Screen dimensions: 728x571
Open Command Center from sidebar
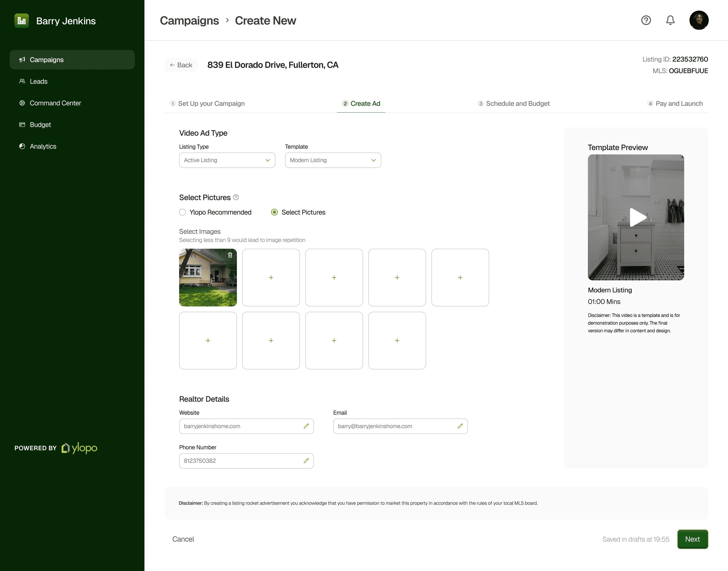pyautogui.click(x=55, y=103)
